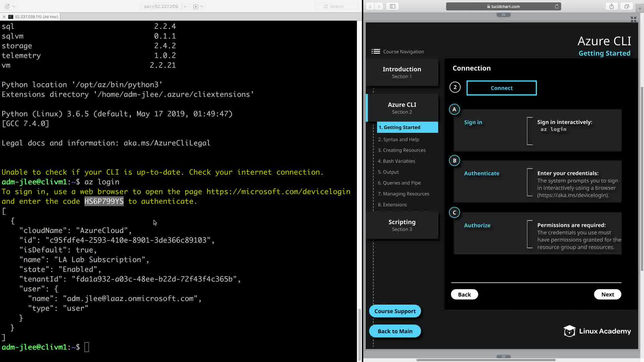Close the 52.237.209.110 terminal tab

click(x=4, y=17)
